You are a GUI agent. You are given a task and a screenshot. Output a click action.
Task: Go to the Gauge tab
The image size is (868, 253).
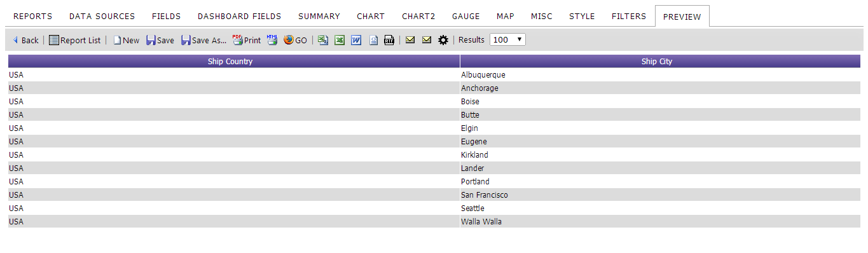click(x=466, y=17)
